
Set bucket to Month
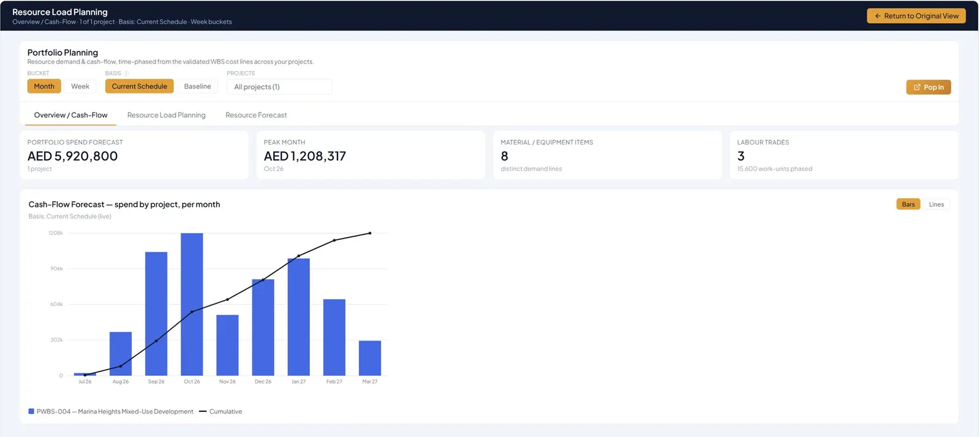(44, 86)
